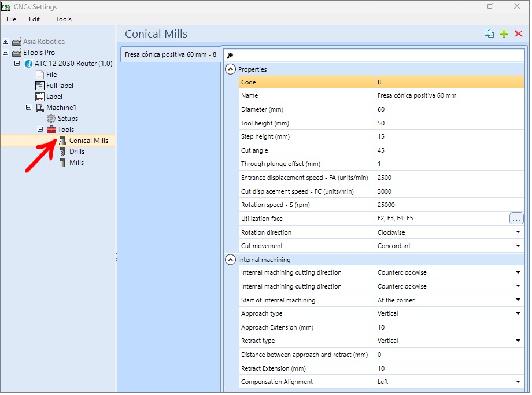The image size is (532, 395).
Task: Click the Utilization face value F2, F3, F4, F5
Action: tap(397, 219)
